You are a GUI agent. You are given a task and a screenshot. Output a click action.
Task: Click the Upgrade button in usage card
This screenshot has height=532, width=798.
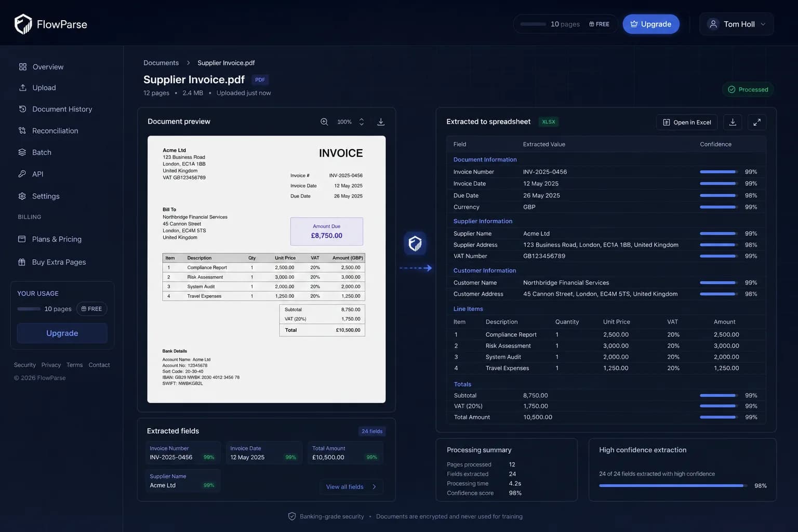[x=62, y=333]
